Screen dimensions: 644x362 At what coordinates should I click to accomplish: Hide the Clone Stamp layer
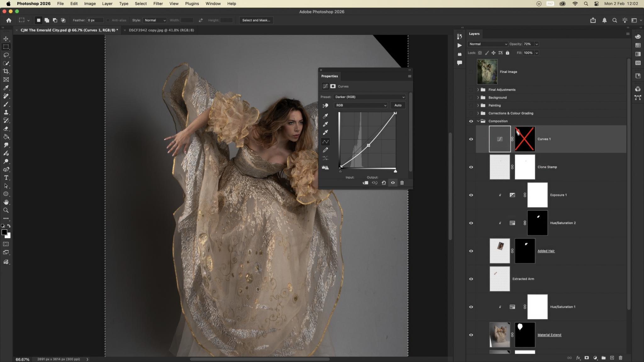471,167
